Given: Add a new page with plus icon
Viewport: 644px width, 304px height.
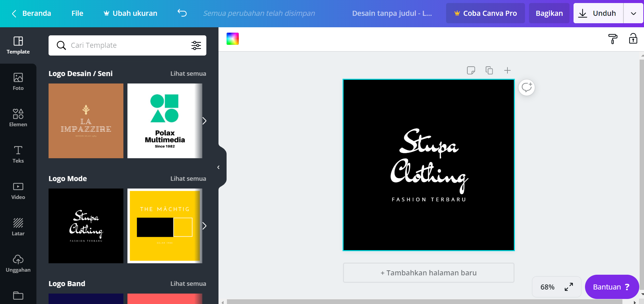Looking at the screenshot, I should pos(507,70).
